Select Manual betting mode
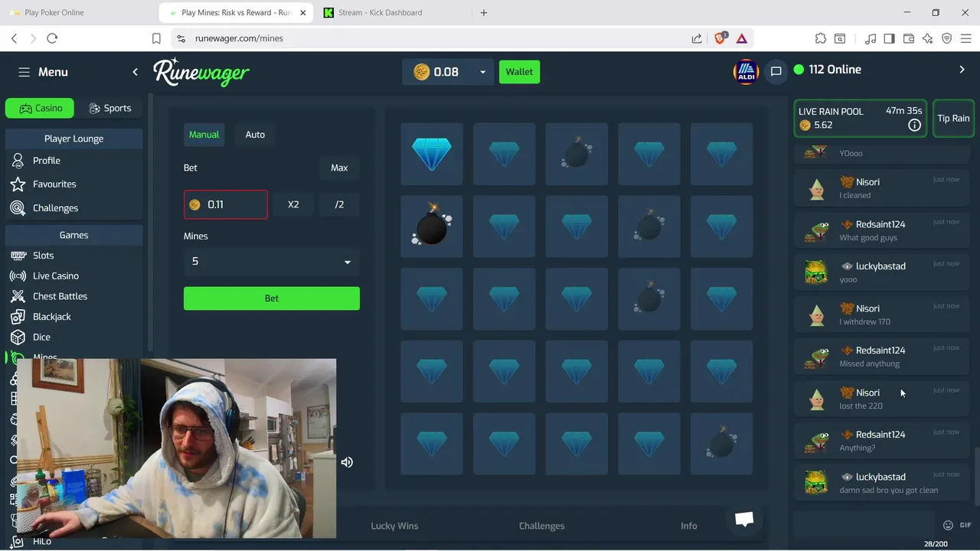Image resolution: width=980 pixels, height=551 pixels. 204,135
